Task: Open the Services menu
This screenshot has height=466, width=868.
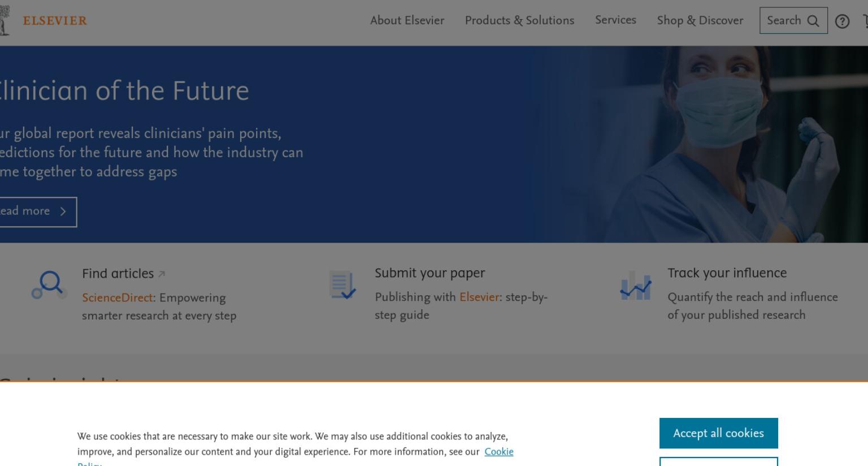Action: 615,20
